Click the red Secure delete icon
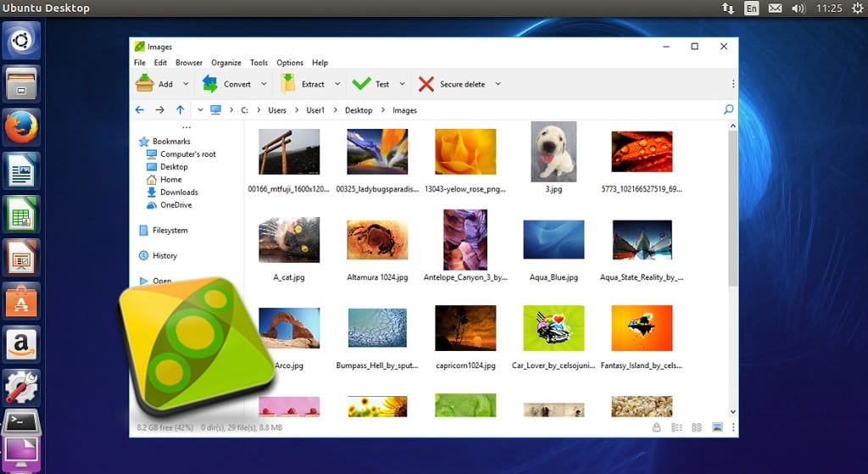The image size is (868, 474). pyautogui.click(x=426, y=84)
